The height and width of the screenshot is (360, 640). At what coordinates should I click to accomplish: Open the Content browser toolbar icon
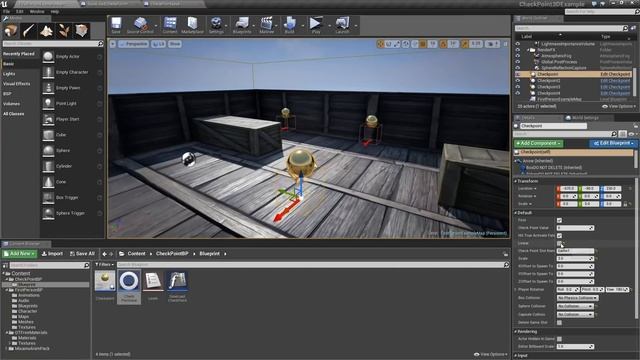coord(170,24)
